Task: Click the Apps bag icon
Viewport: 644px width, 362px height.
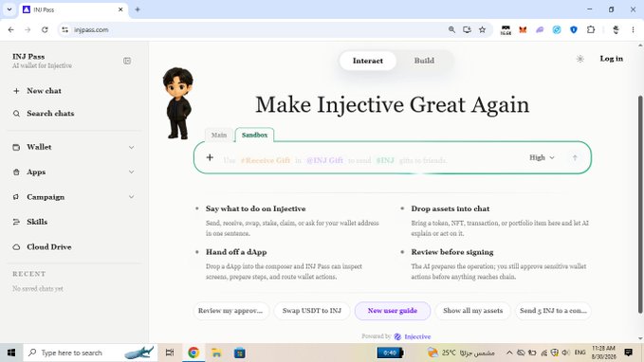Action: point(16,172)
